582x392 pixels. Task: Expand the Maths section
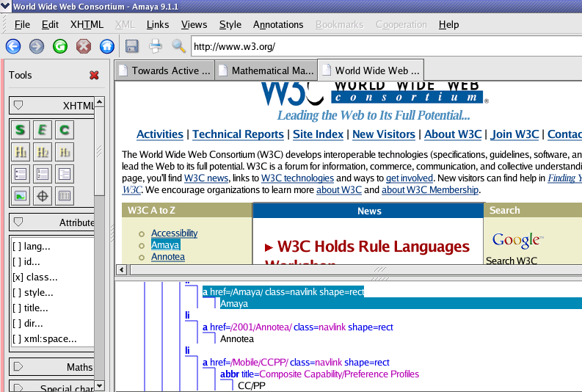point(18,367)
